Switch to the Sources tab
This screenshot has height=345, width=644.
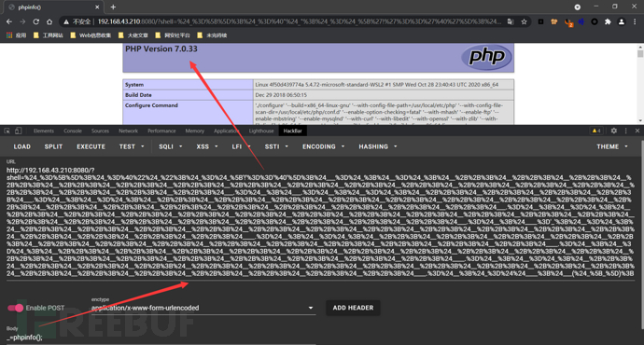point(100,131)
